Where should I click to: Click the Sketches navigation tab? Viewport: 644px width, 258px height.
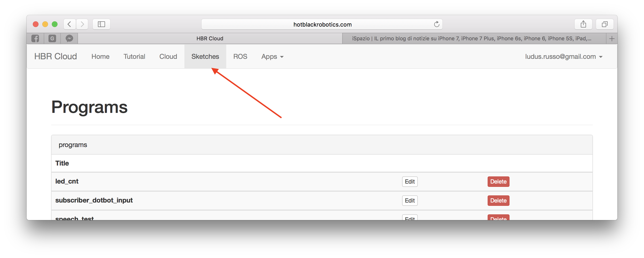coord(205,56)
